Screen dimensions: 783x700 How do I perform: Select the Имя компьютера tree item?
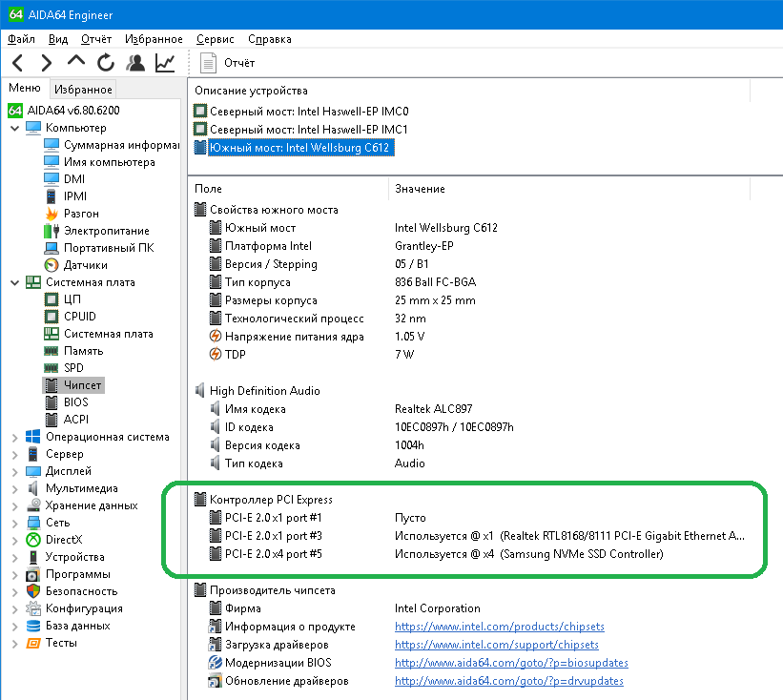pyautogui.click(x=109, y=162)
